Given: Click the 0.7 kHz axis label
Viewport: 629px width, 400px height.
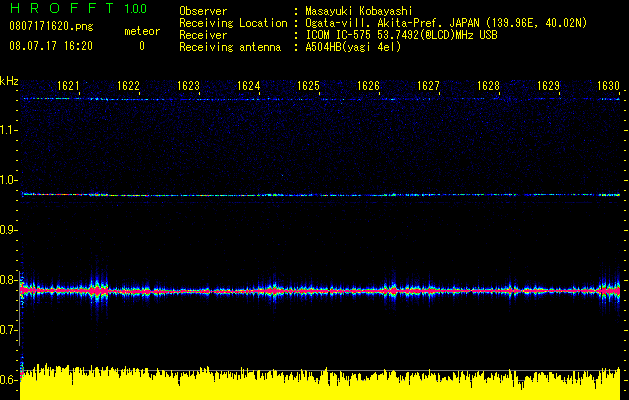Looking at the screenshot, I should 9,330.
